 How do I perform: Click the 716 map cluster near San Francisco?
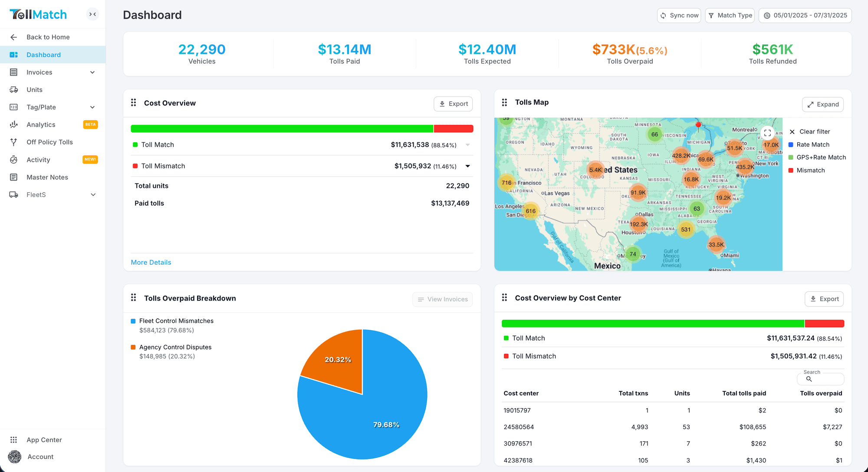coord(506,183)
